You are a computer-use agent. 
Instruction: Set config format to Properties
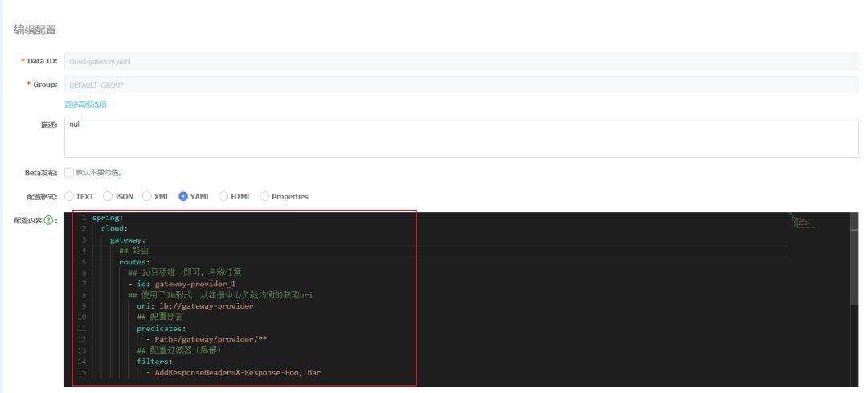coord(264,196)
